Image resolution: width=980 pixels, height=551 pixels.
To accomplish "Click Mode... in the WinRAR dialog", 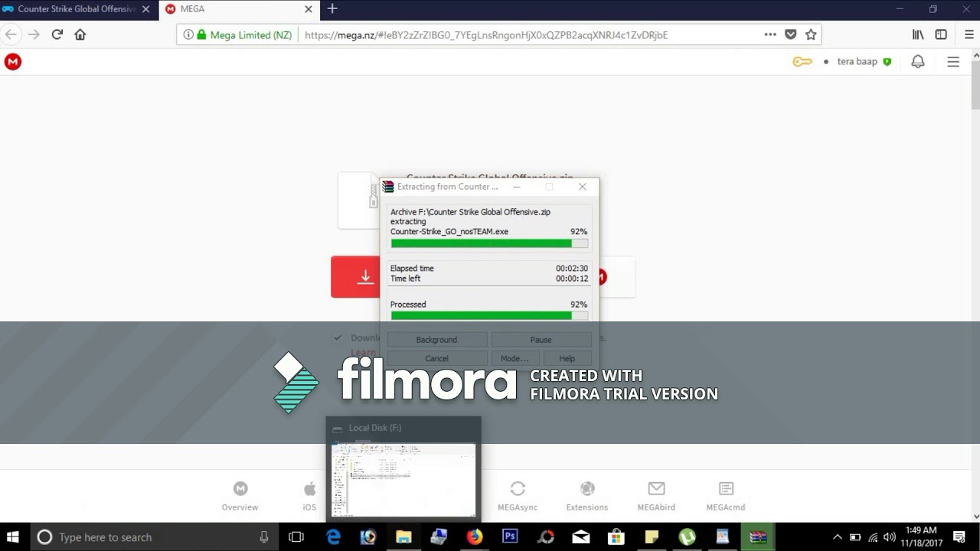I will click(514, 358).
